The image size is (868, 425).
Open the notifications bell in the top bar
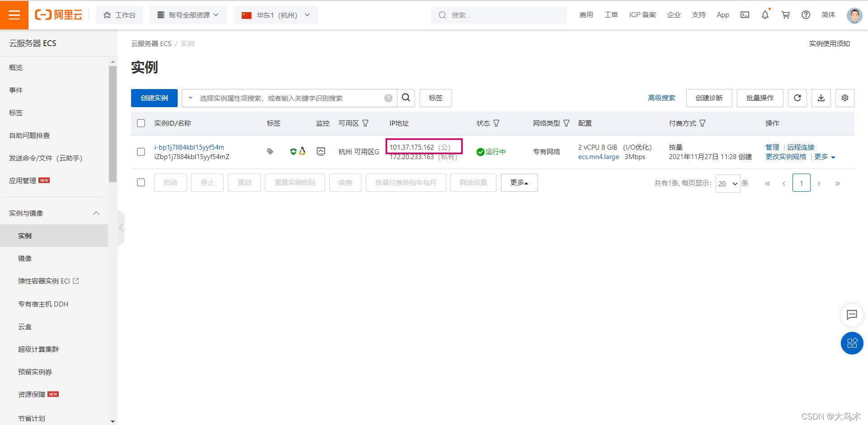[764, 14]
